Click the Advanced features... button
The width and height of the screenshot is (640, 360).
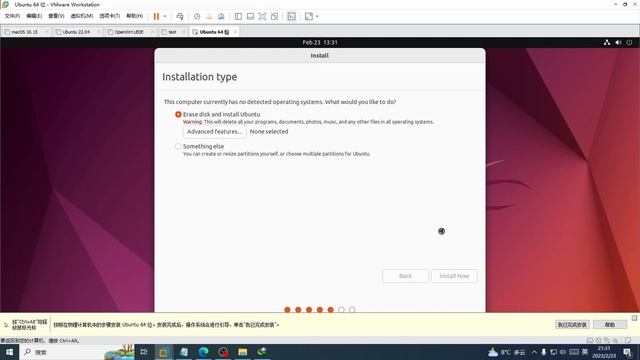tap(214, 131)
